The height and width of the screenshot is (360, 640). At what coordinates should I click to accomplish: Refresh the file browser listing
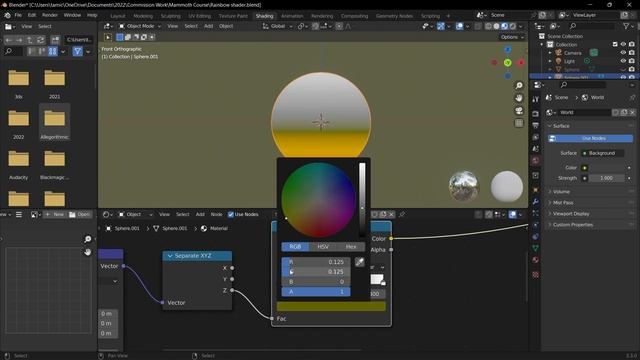[x=40, y=40]
